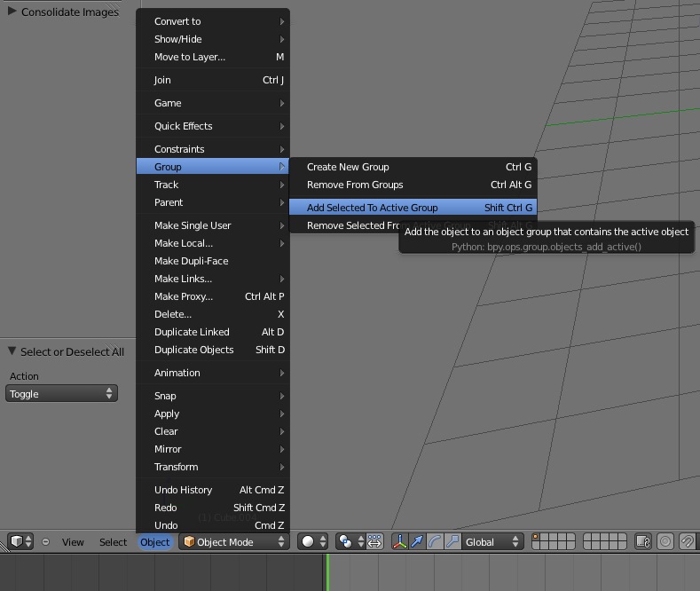The image size is (700, 591).
Task: Open the Make Links... submenu
Action: point(213,279)
